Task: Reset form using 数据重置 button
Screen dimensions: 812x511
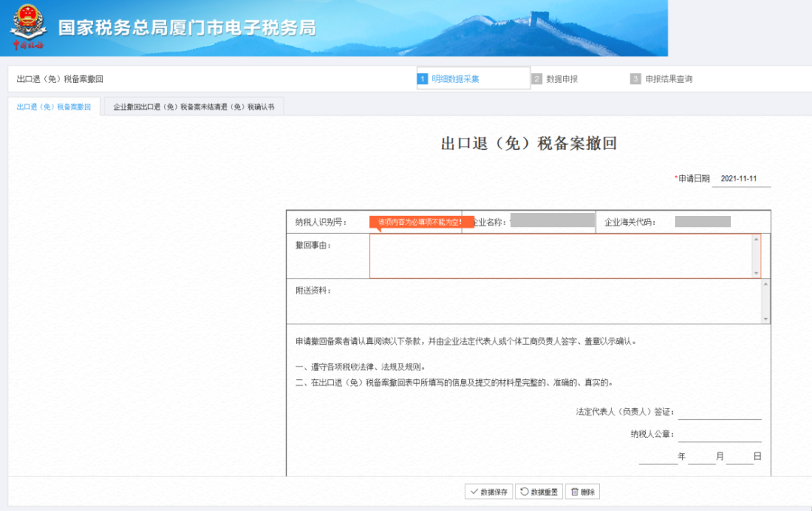Action: coord(538,492)
